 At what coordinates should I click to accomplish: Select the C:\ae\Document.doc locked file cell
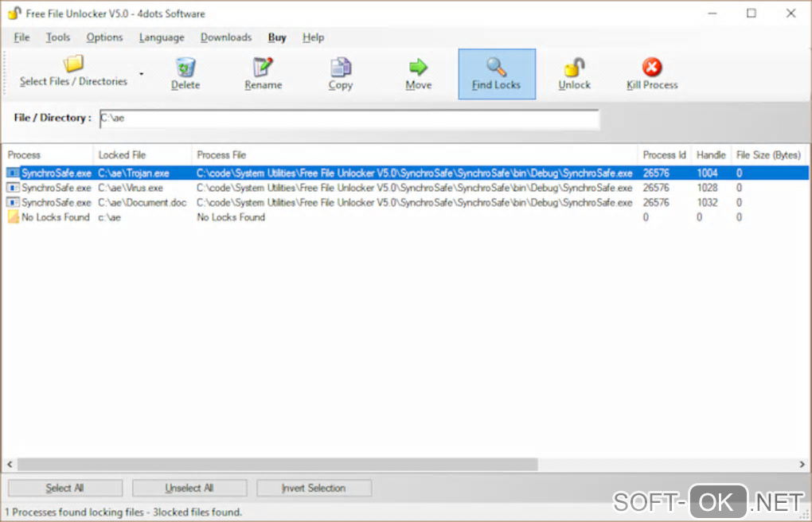click(x=142, y=202)
